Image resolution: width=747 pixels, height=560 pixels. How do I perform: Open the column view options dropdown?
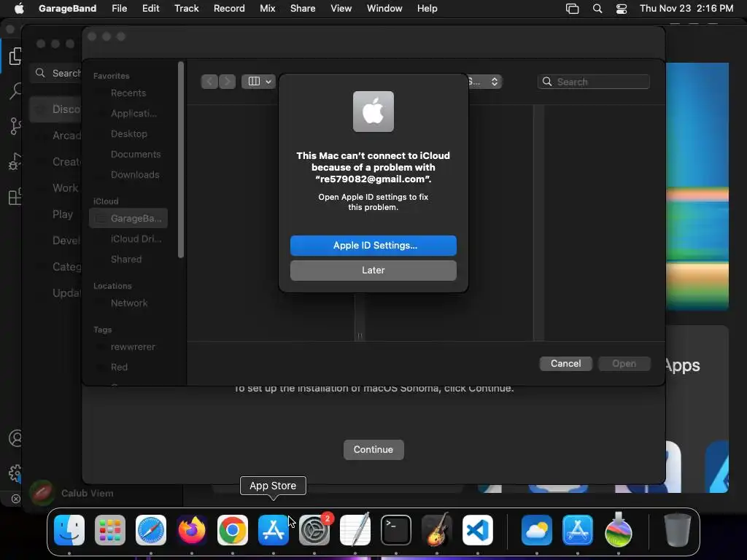[259, 82]
